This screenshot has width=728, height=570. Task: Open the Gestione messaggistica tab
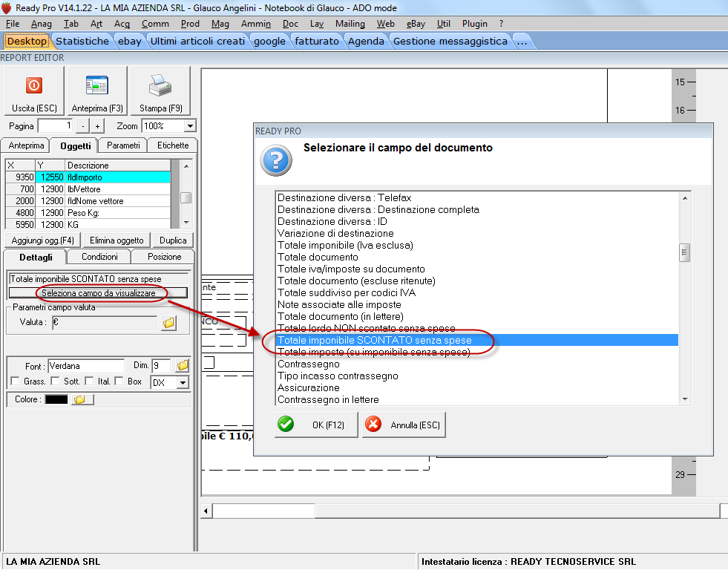click(450, 42)
